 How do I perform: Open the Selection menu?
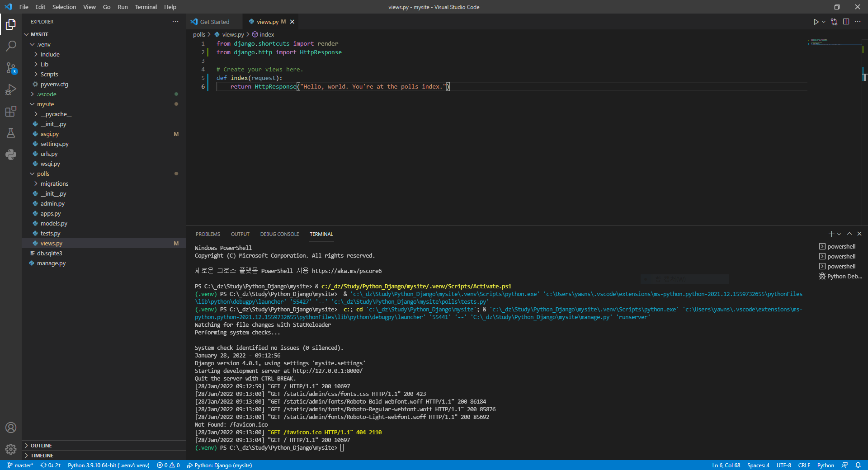(x=64, y=7)
